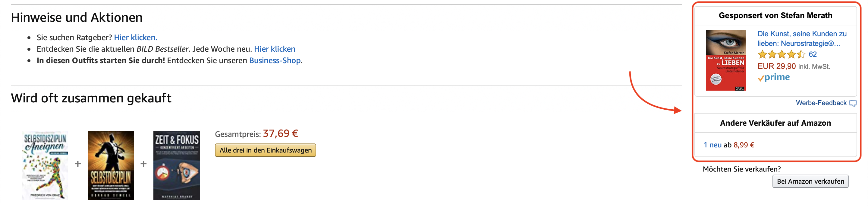This screenshot has width=868, height=206.
Task: Click the Prime logo icon
Action: pos(774,77)
